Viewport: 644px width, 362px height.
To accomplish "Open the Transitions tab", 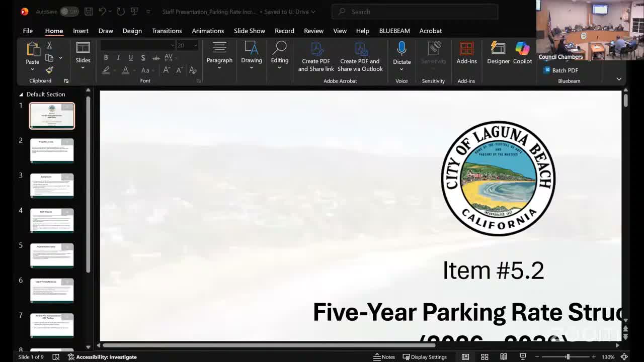I will (x=167, y=31).
